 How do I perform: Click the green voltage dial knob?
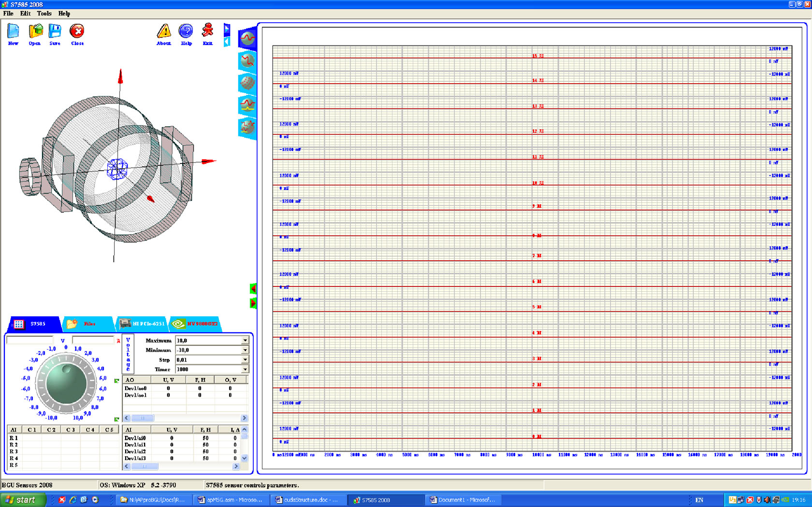pos(66,384)
